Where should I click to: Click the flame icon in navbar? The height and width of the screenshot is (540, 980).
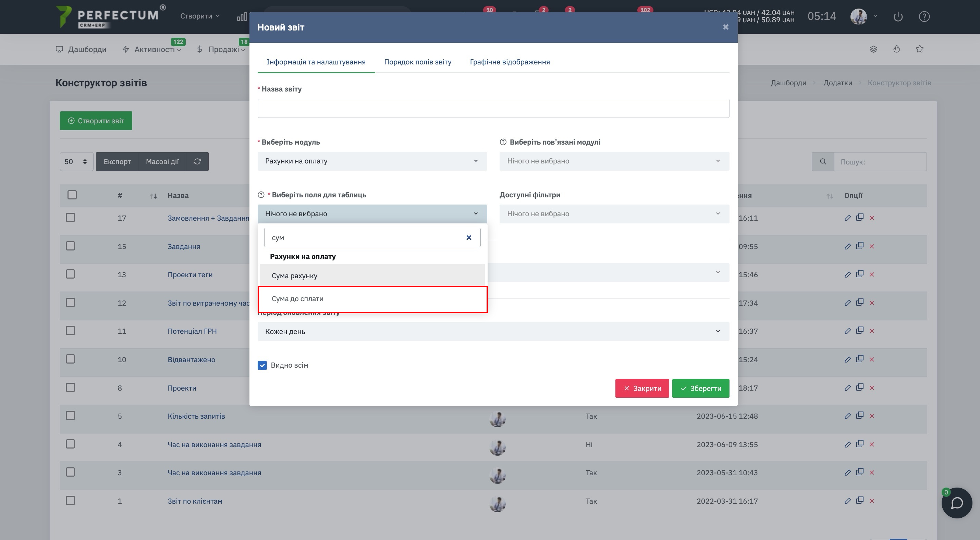pos(897,49)
